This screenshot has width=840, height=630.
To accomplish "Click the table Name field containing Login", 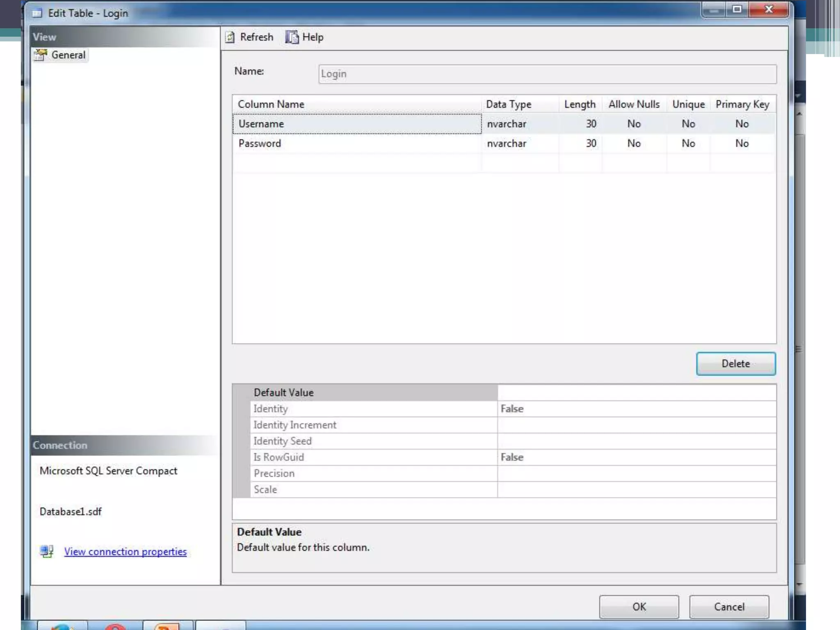I will click(x=548, y=74).
